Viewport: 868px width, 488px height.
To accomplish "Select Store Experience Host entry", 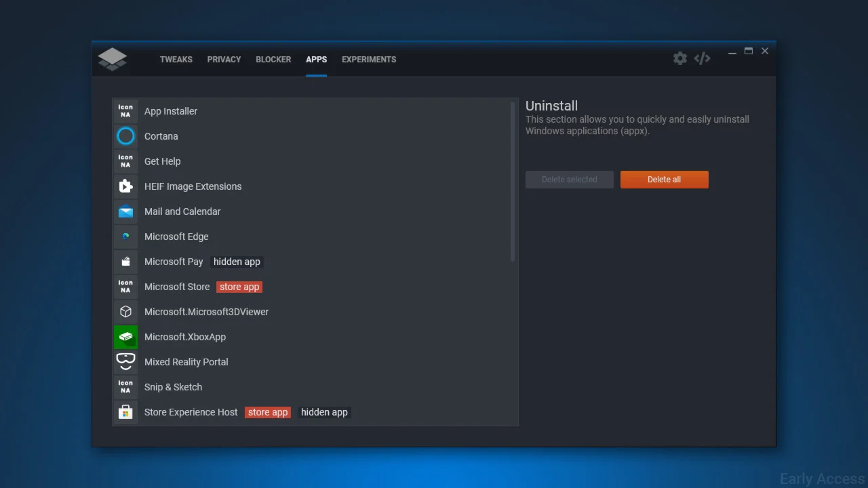I will (311, 412).
